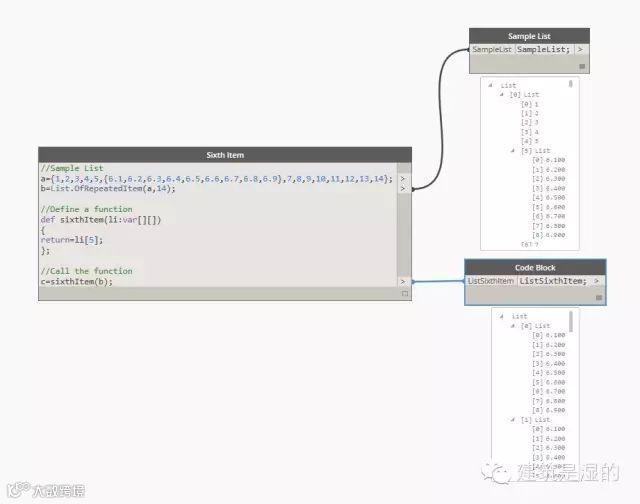Select "[2] 3" row in Sample List preview
The height and width of the screenshot is (504, 640).
(x=530, y=122)
